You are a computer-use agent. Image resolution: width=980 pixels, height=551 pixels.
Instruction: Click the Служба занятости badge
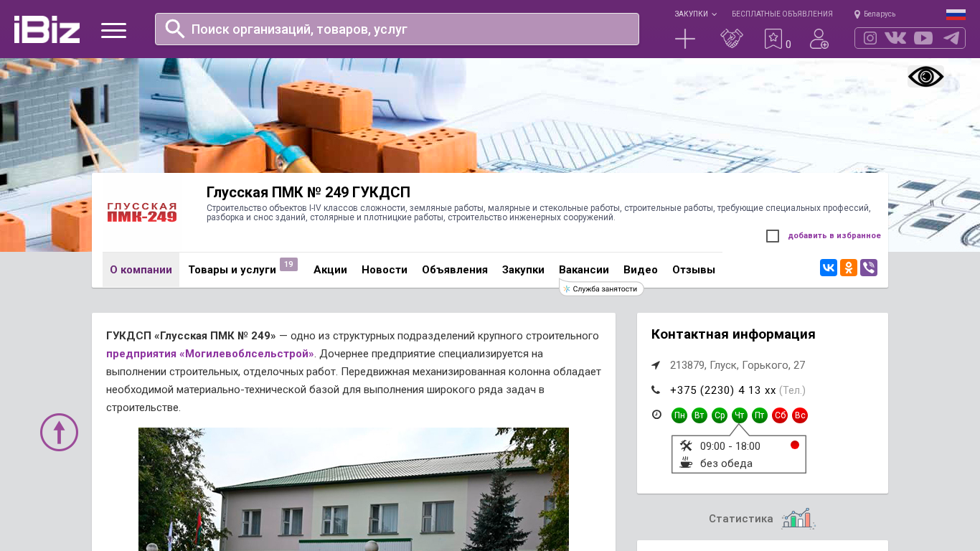pos(601,288)
